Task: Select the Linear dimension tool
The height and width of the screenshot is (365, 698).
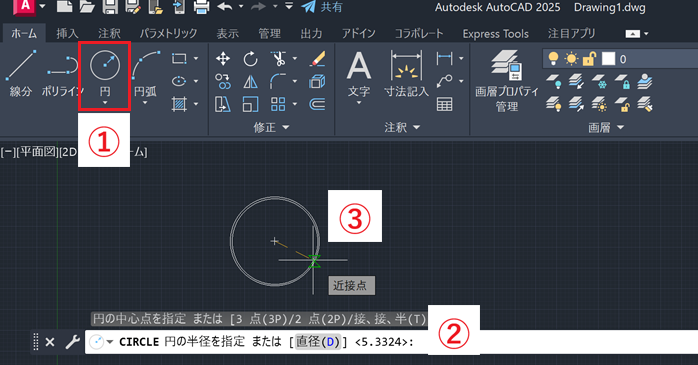Action: coord(444,58)
